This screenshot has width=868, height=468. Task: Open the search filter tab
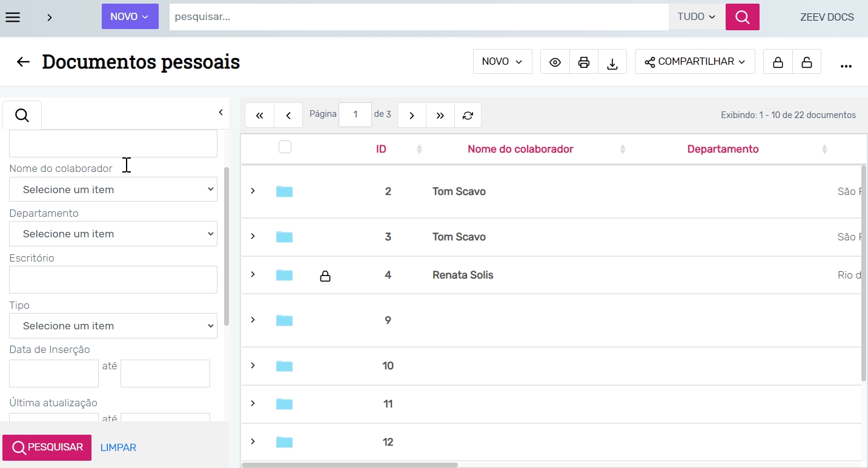(22, 115)
